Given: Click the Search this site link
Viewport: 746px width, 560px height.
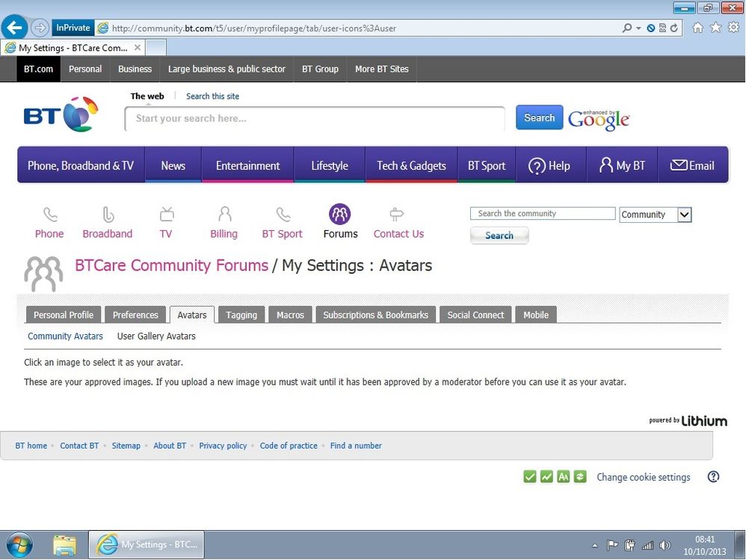Looking at the screenshot, I should click(212, 96).
